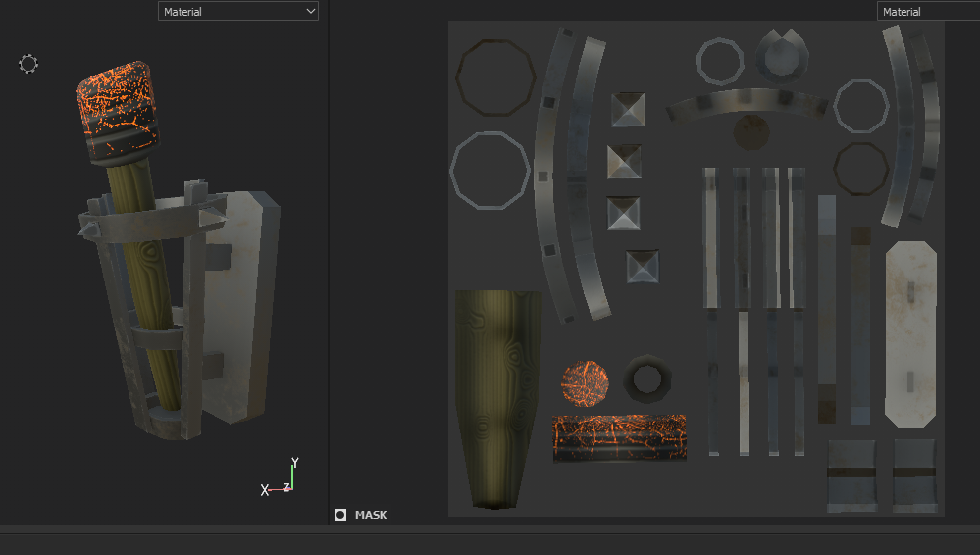
Task: Click the dotted-circle environment light icon
Action: click(28, 65)
